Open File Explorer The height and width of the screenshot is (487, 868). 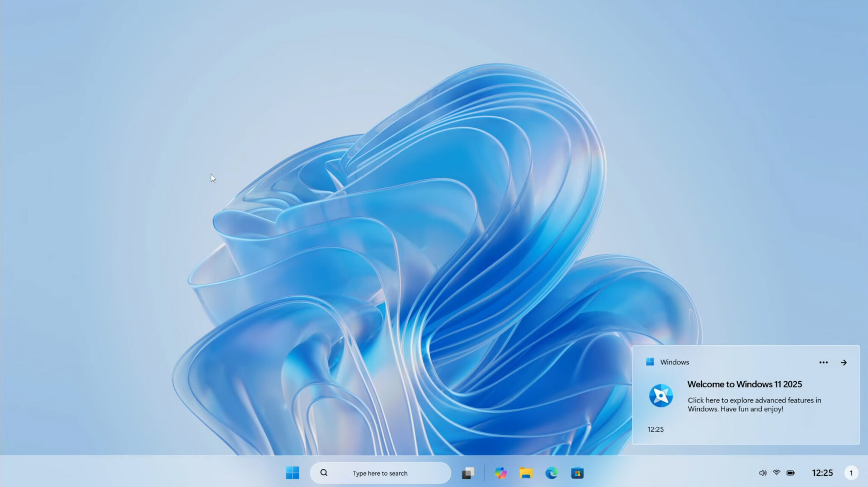[526, 473]
